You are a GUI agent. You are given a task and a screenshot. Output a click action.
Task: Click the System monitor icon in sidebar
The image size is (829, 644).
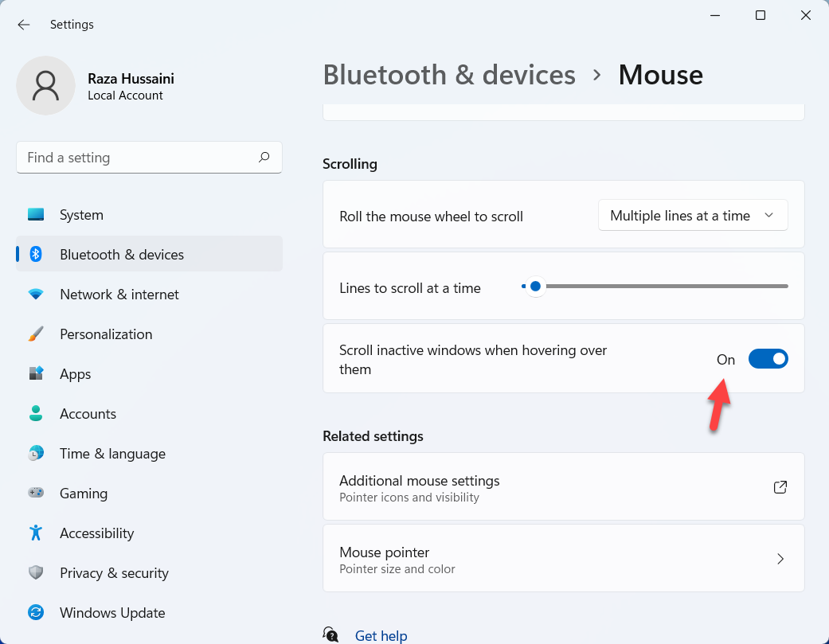(36, 215)
